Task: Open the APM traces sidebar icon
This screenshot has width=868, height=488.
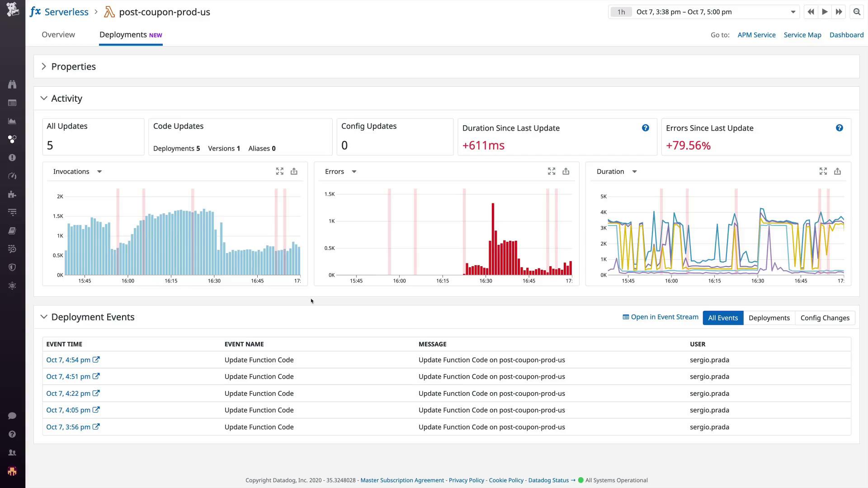Action: point(12,212)
